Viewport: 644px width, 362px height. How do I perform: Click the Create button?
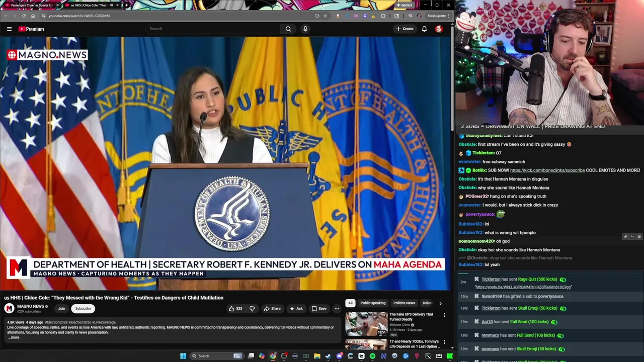pos(405,29)
